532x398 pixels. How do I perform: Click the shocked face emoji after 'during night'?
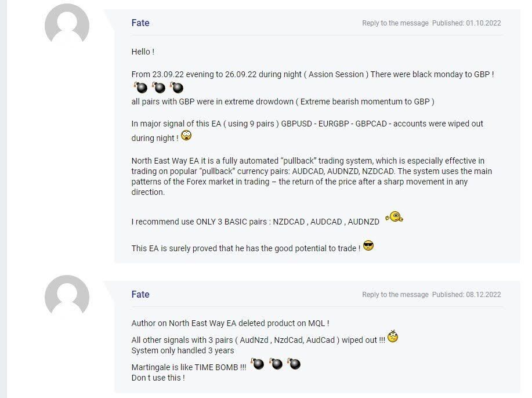(x=186, y=136)
